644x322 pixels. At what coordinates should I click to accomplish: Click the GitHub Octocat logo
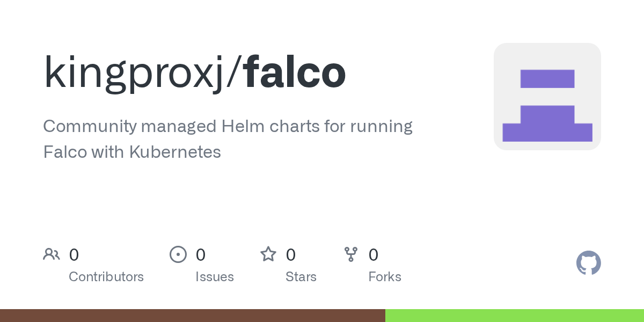588,263
